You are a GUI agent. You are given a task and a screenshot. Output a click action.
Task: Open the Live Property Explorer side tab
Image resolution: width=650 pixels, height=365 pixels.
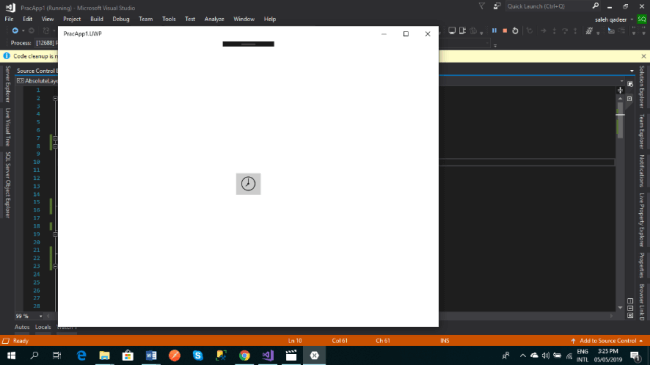click(x=642, y=220)
